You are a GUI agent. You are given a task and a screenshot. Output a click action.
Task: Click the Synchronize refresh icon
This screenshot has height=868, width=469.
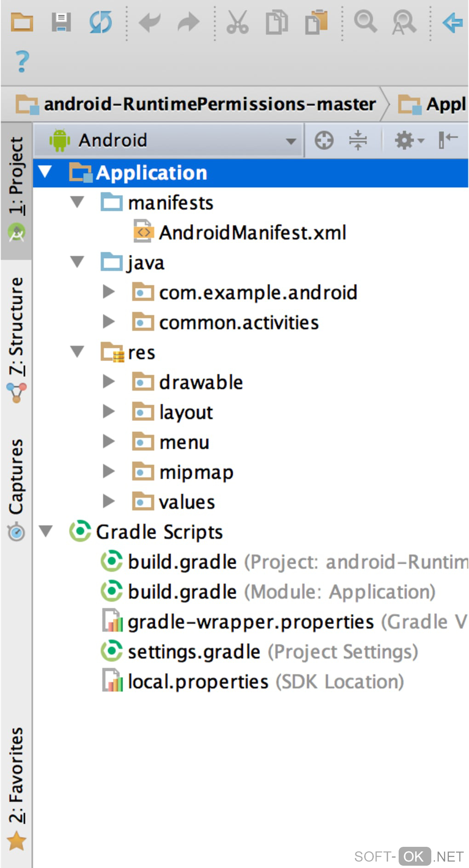click(x=100, y=22)
